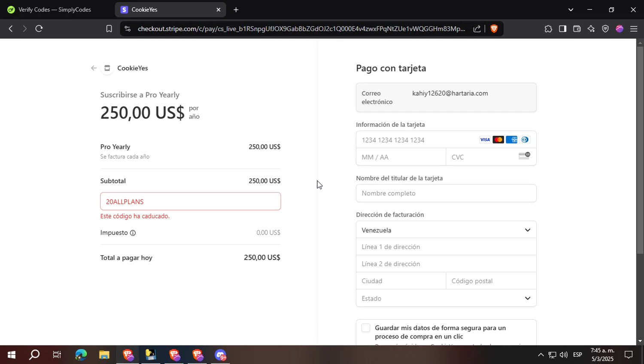Viewport: 644px width, 364px height.
Task: Click the scrollbar down arrow
Action: click(640, 341)
